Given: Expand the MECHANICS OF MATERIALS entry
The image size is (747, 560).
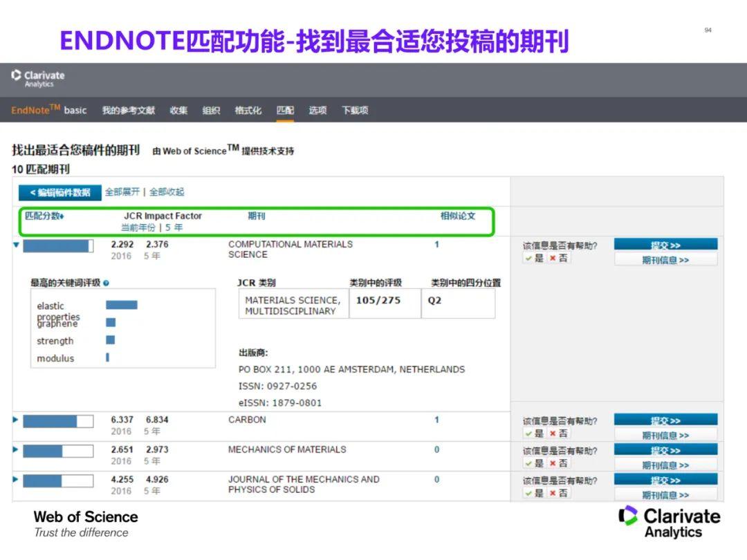Looking at the screenshot, I should (x=15, y=449).
